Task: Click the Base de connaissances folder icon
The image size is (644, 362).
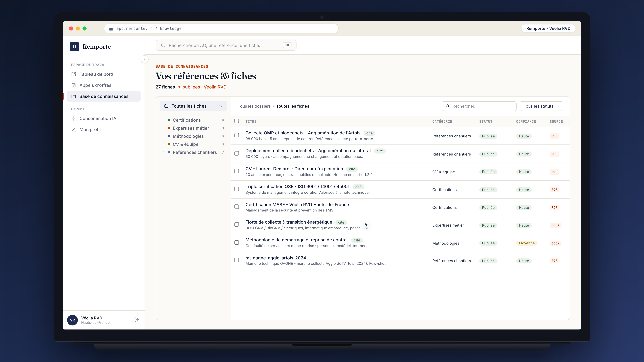Action: 73,96
